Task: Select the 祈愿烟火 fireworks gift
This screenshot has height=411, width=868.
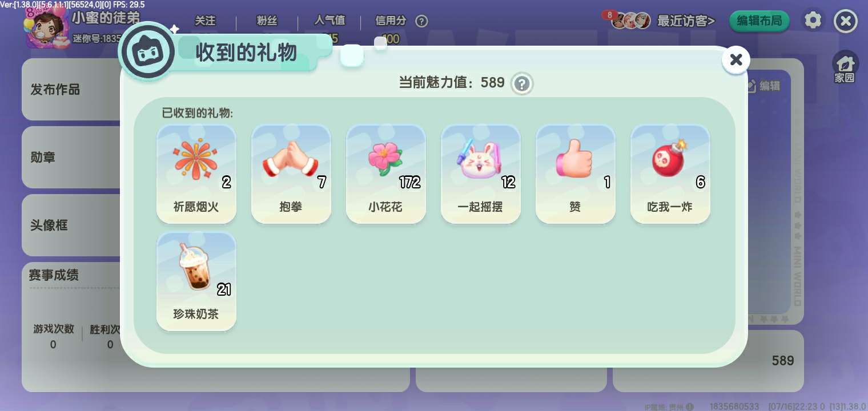Action: coord(196,174)
